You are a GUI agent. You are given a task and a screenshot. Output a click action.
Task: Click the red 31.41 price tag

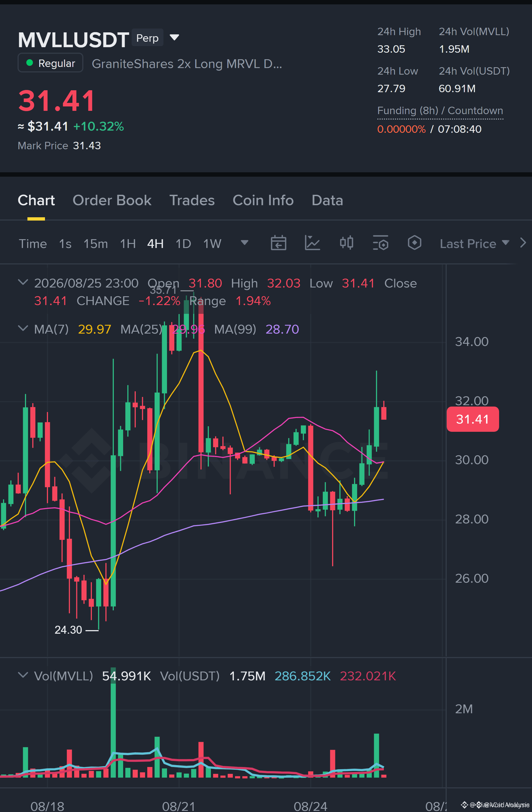(473, 419)
